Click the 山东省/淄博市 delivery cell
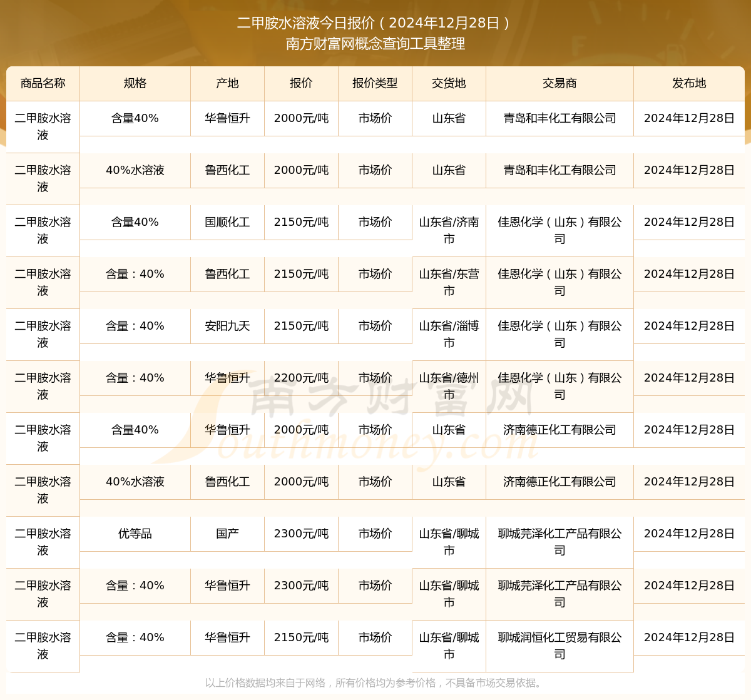The image size is (751, 700). pyautogui.click(x=449, y=334)
